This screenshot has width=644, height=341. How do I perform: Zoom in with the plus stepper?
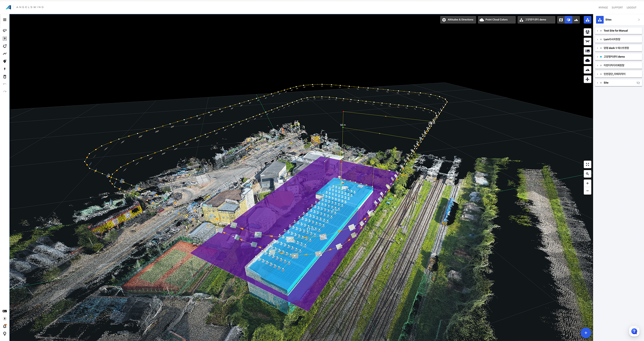click(x=587, y=183)
